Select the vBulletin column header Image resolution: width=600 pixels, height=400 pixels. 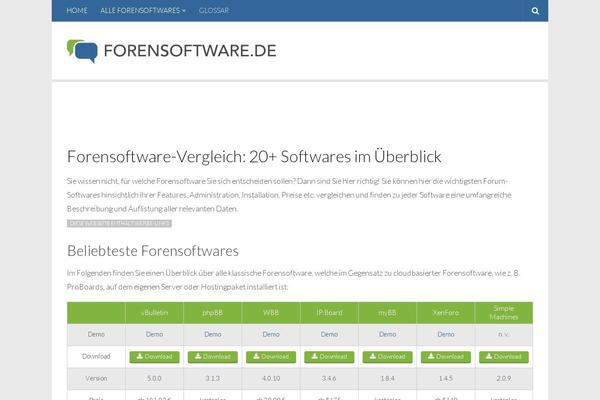click(x=154, y=313)
